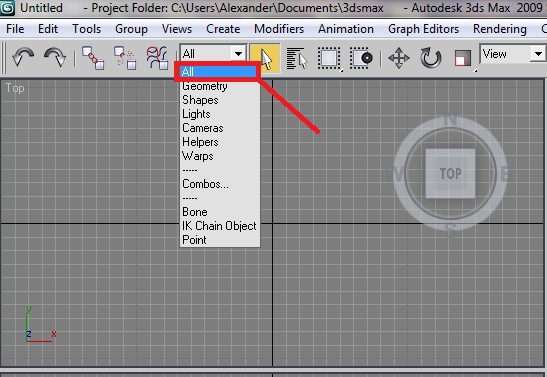
Task: Open the Tools menu
Action: point(87,29)
